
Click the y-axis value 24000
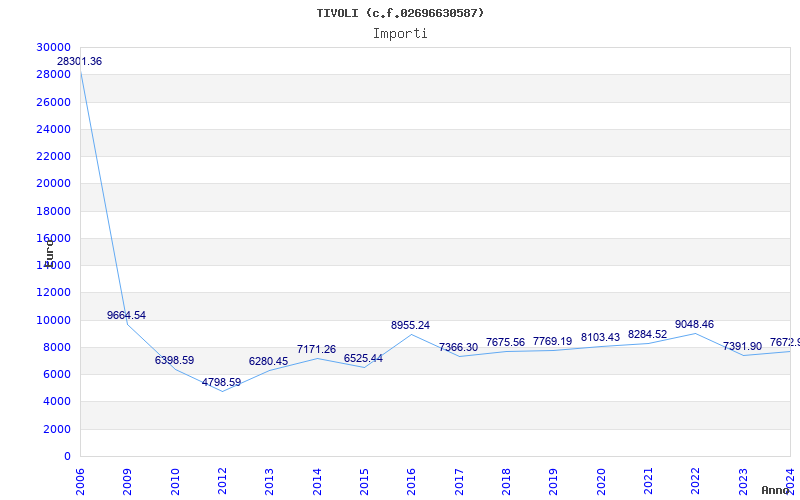click(x=54, y=129)
